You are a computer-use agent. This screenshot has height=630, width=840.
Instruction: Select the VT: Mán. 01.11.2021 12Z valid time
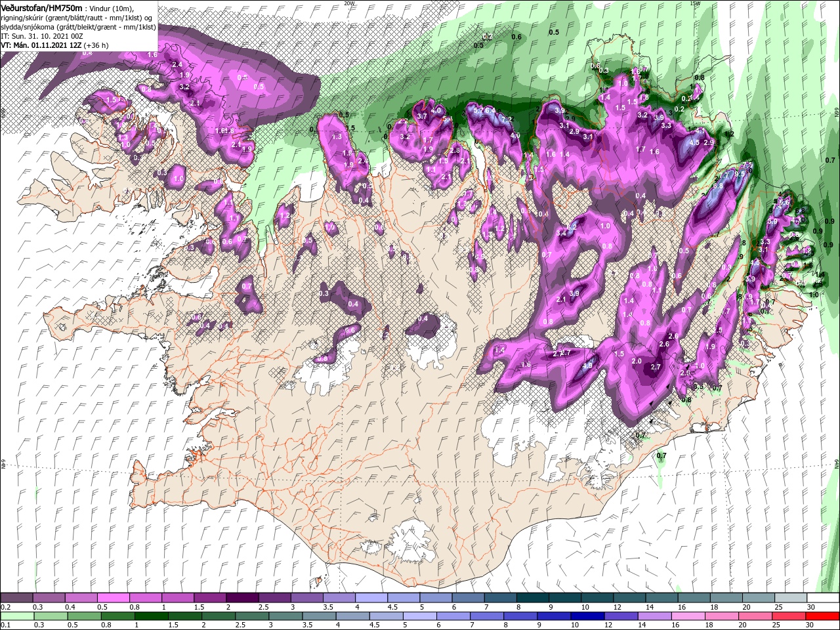(x=41, y=45)
